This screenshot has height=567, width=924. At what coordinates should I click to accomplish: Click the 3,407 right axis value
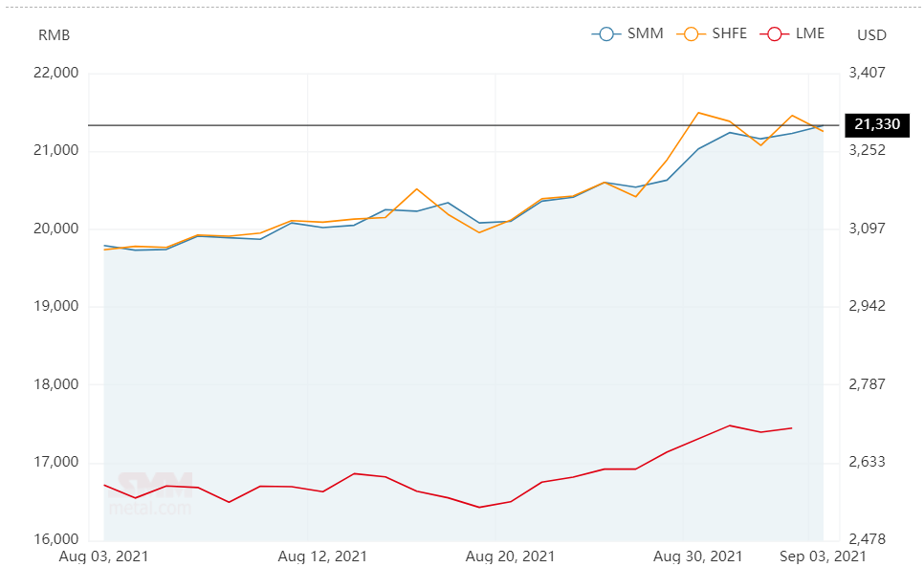point(867,73)
